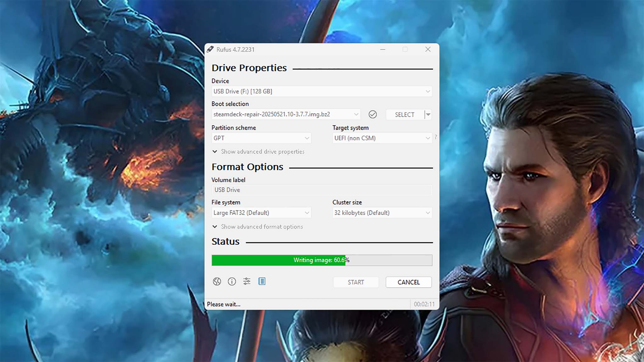Image resolution: width=644 pixels, height=362 pixels.
Task: Click the Partition scheme label
Action: pyautogui.click(x=234, y=128)
